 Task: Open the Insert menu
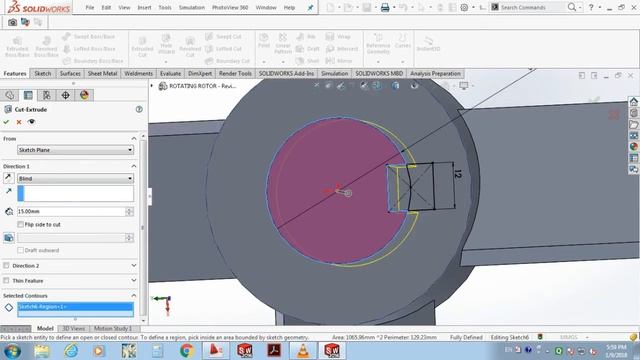144,7
